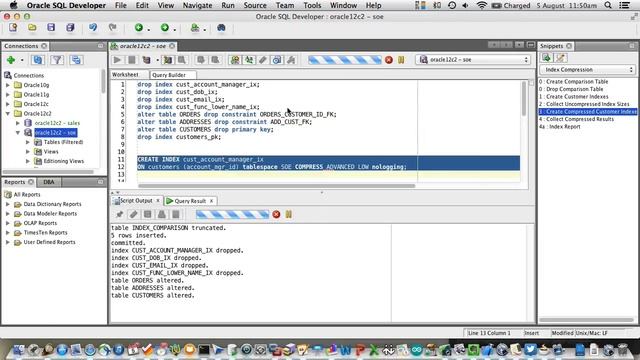Click the pin icon in Script Output toolbar
The image size is (640, 360).
pos(120,214)
